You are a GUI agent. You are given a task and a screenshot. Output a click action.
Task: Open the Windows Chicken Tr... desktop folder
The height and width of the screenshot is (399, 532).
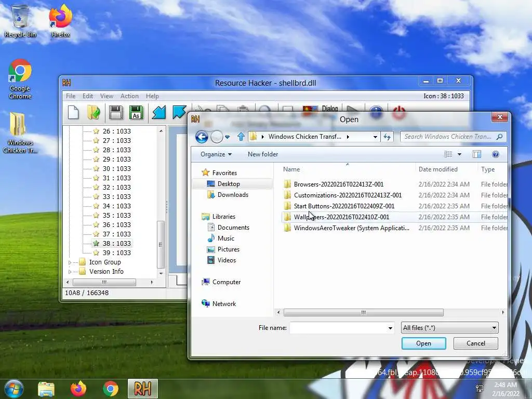(x=20, y=133)
